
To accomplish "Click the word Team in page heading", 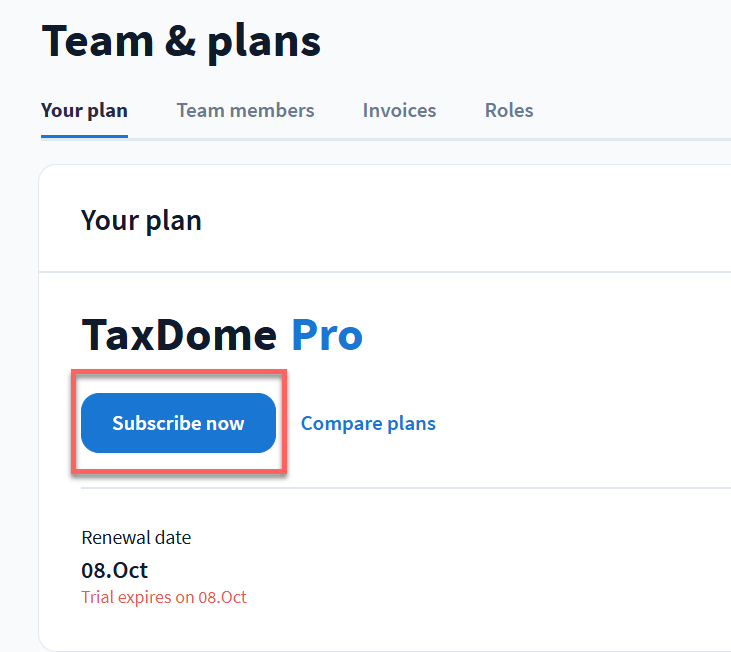I will [98, 41].
